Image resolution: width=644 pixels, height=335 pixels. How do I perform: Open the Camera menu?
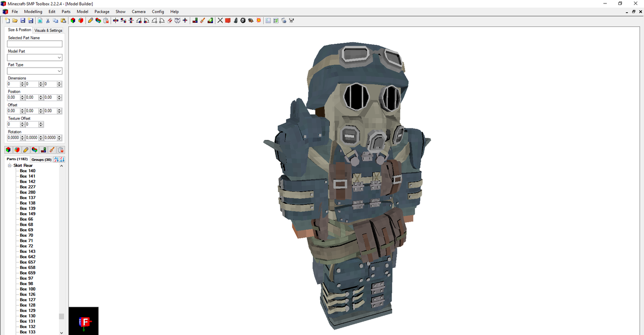click(x=138, y=12)
